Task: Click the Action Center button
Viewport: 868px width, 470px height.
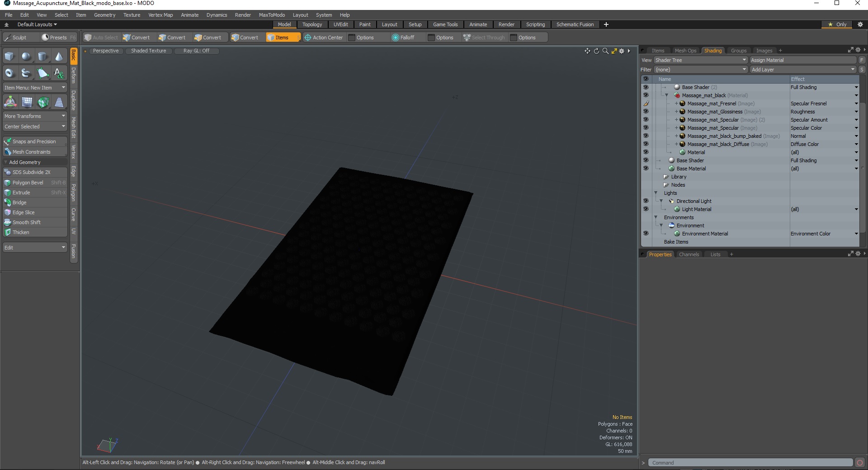Action: tap(324, 38)
